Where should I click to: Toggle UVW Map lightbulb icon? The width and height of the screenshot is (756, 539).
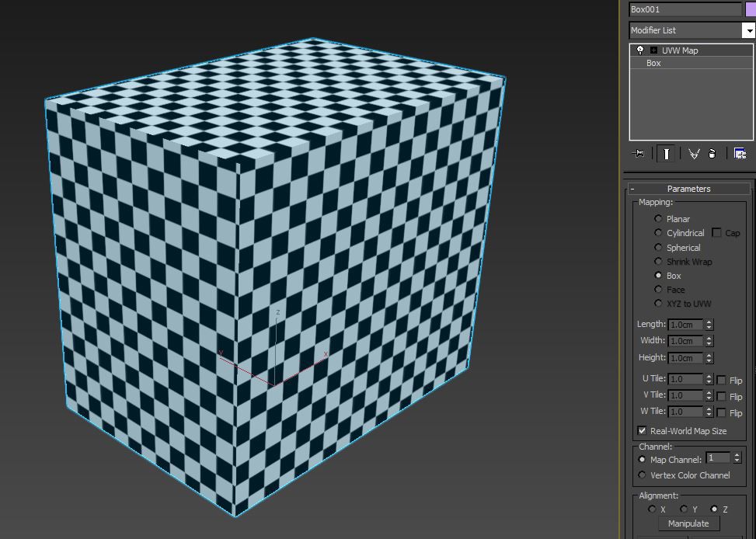tap(640, 50)
